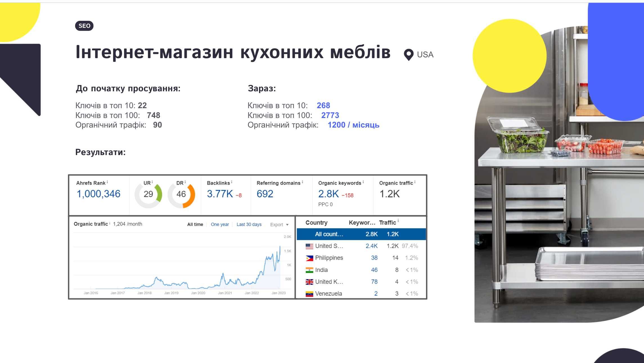Click the DR 46 gauge
The height and width of the screenshot is (363, 644).
[x=181, y=194]
